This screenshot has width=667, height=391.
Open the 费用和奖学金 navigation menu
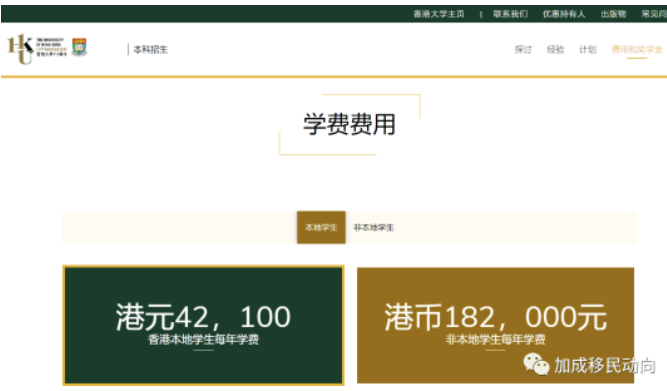point(637,49)
